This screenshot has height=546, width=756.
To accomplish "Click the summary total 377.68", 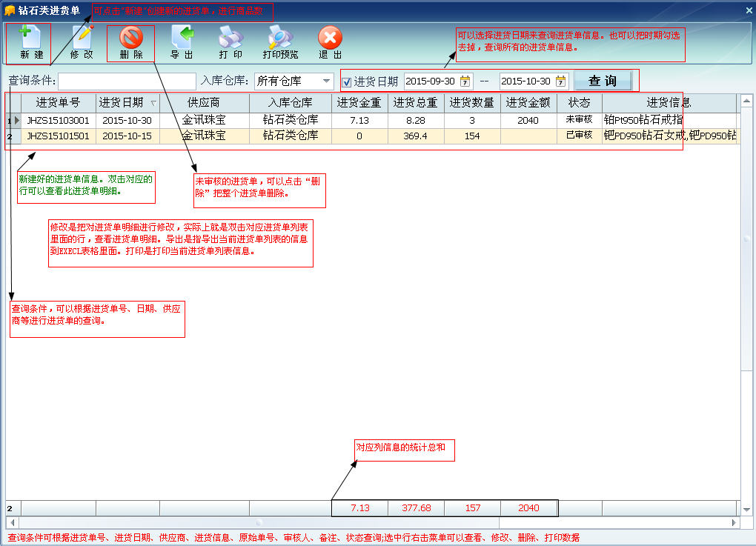I will coord(416,508).
